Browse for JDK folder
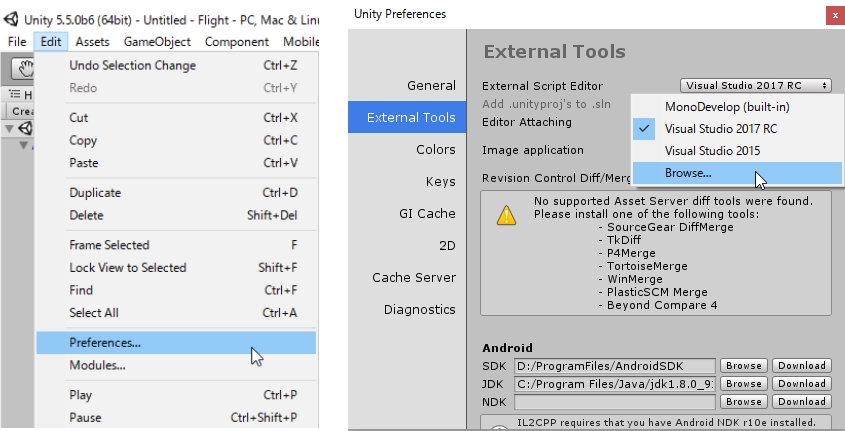 coord(744,384)
